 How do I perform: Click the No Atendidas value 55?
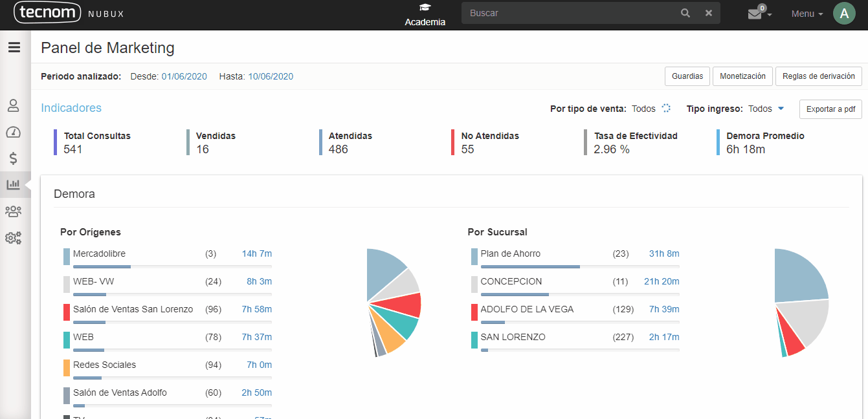pos(467,149)
